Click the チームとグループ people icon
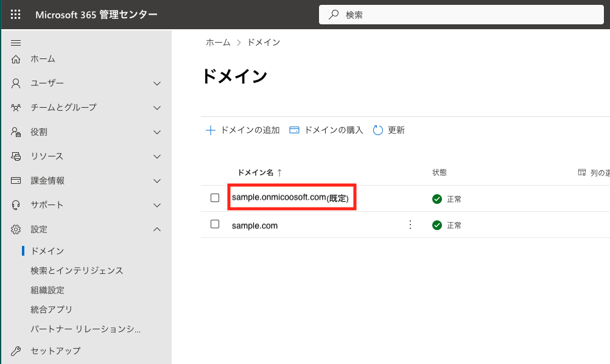Screen dimensions: 610x364 [16, 108]
